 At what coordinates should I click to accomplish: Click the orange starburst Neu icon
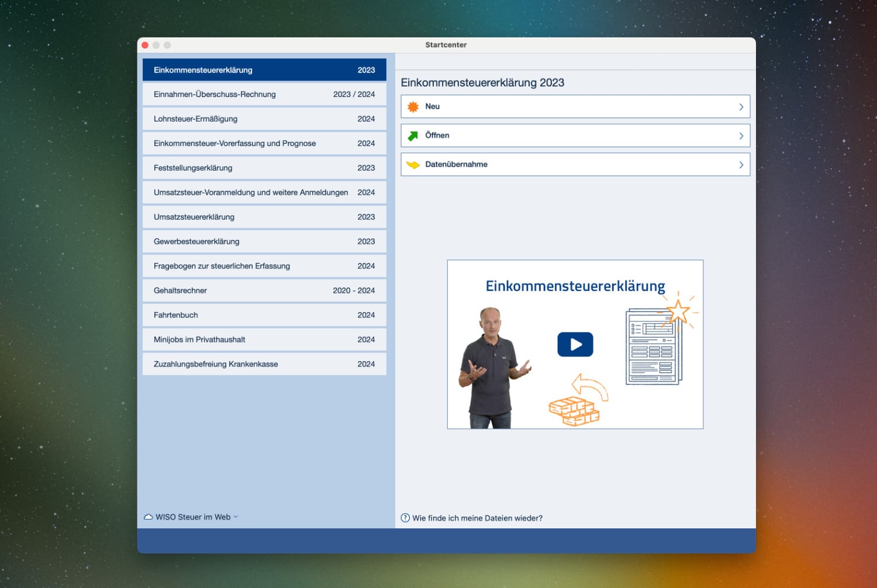coord(413,107)
